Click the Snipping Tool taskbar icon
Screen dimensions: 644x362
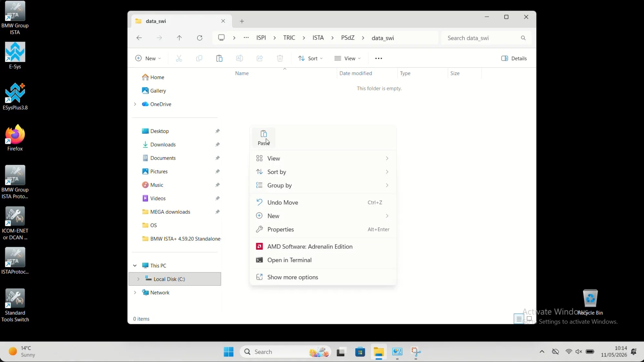tap(416, 352)
